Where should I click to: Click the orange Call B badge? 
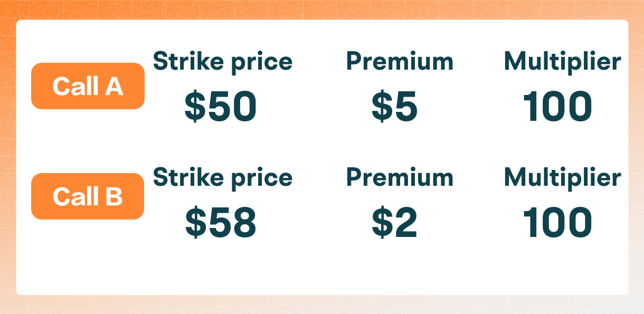88,196
